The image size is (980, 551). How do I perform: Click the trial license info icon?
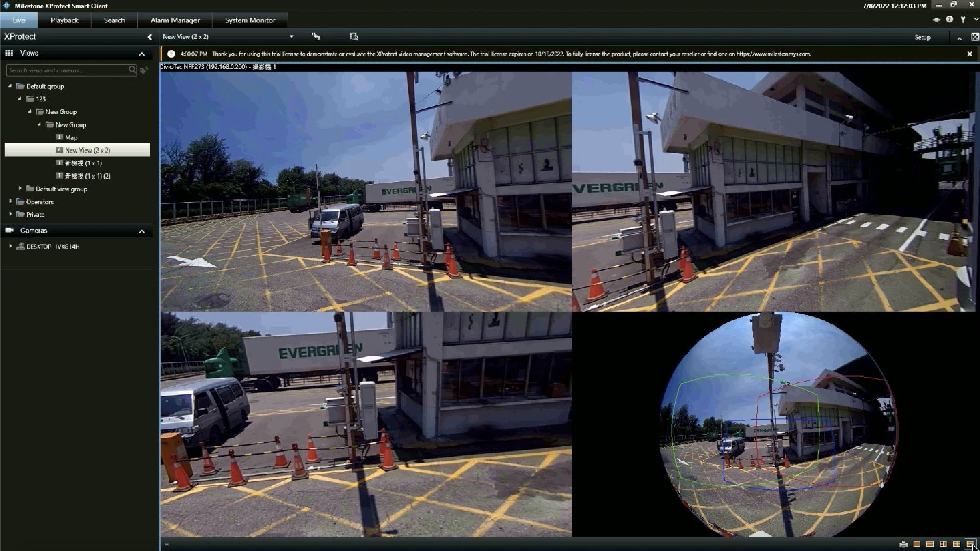click(x=171, y=54)
